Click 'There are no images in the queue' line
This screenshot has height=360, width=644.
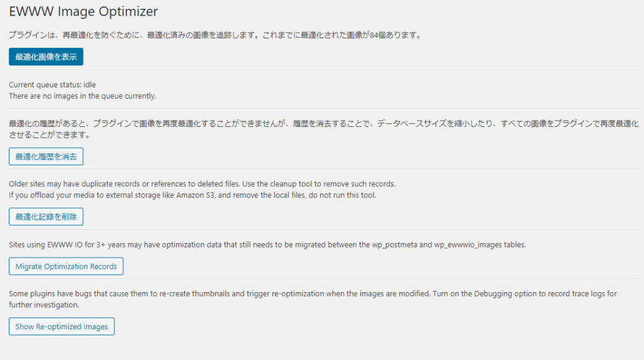click(x=82, y=96)
